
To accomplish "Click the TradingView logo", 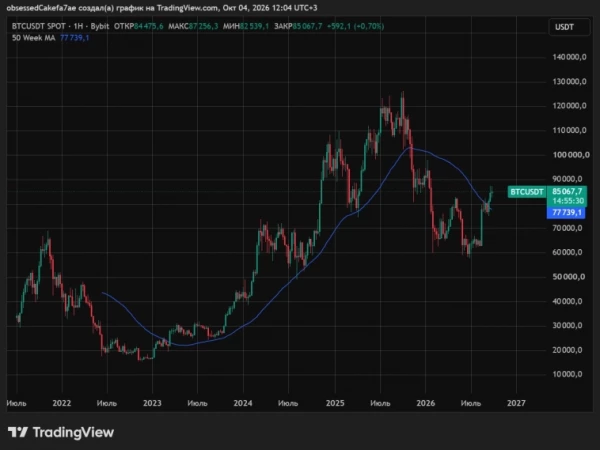I will point(61,432).
